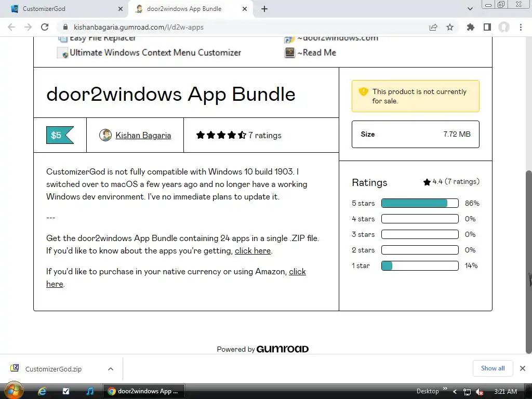This screenshot has width=532, height=399.
Task: Expand CustomizerGod.zip download options chevron
Action: tap(111, 369)
